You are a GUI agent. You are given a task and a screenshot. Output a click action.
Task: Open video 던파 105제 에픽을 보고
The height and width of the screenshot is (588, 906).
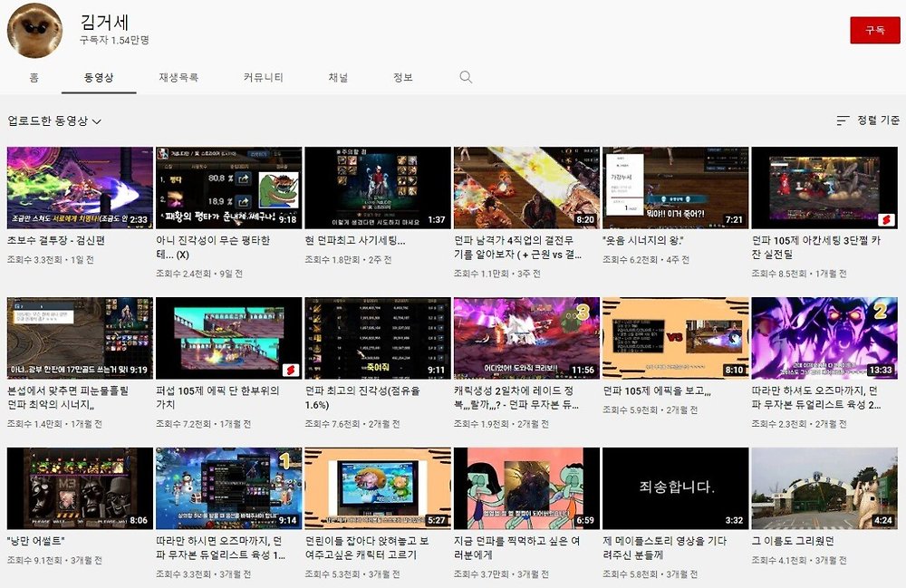coord(657,390)
